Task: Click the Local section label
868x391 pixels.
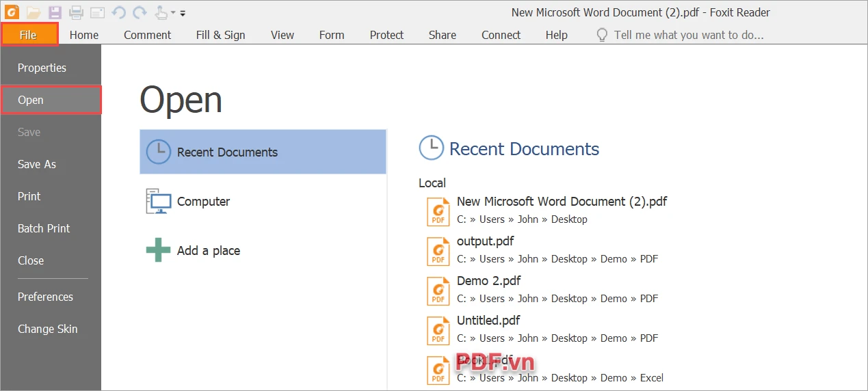Action: point(432,183)
